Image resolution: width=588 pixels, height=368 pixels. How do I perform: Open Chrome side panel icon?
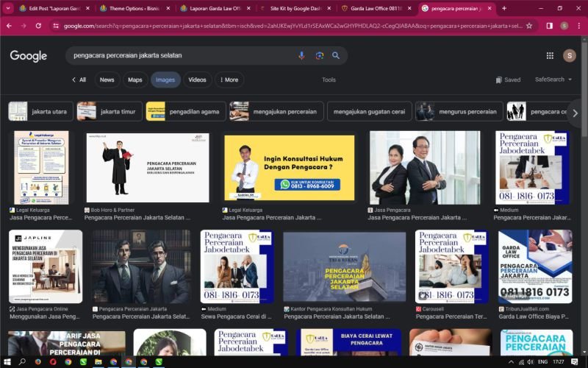pyautogui.click(x=549, y=25)
